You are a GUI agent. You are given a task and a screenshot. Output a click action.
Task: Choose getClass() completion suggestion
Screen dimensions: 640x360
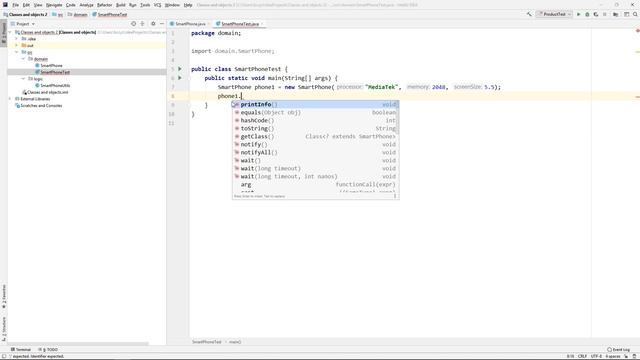point(315,136)
